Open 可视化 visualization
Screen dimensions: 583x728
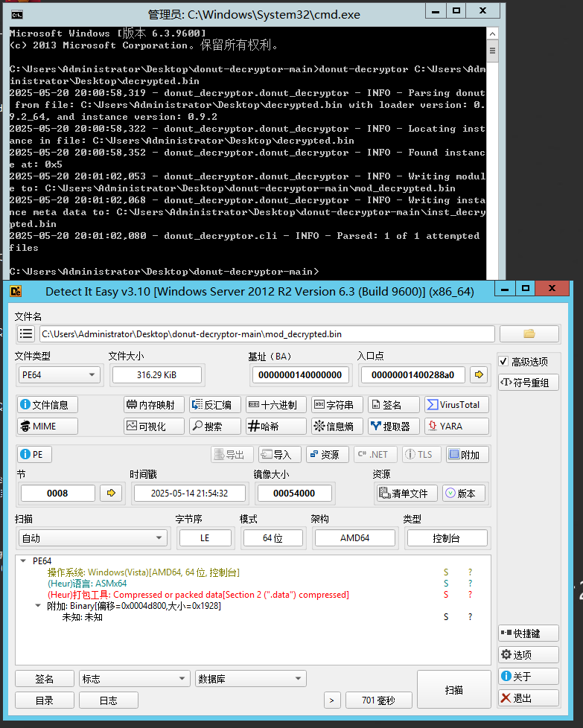coord(154,427)
